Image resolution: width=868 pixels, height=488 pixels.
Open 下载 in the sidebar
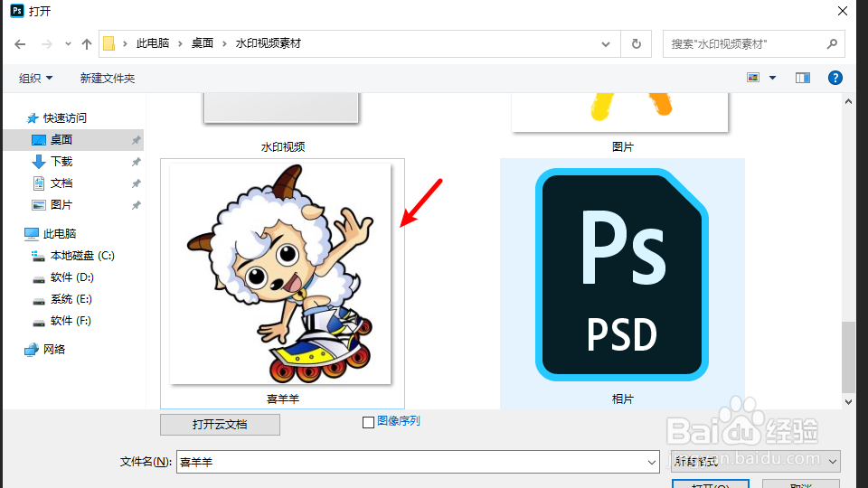coord(61,162)
